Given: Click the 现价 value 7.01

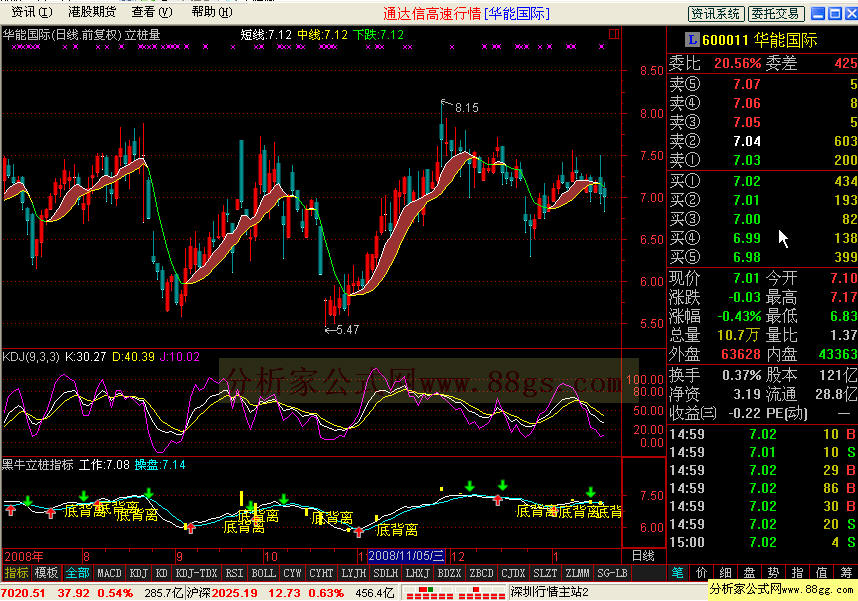Looking at the screenshot, I should [x=747, y=278].
